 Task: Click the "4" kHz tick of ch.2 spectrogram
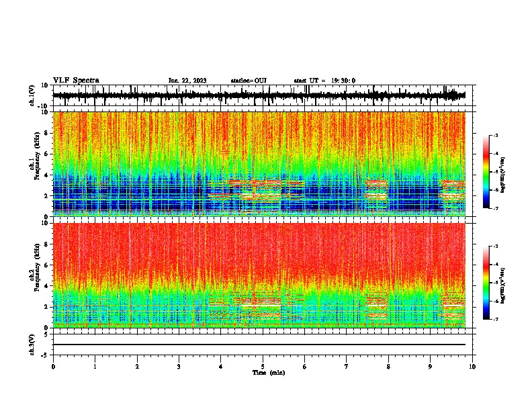click(46, 287)
